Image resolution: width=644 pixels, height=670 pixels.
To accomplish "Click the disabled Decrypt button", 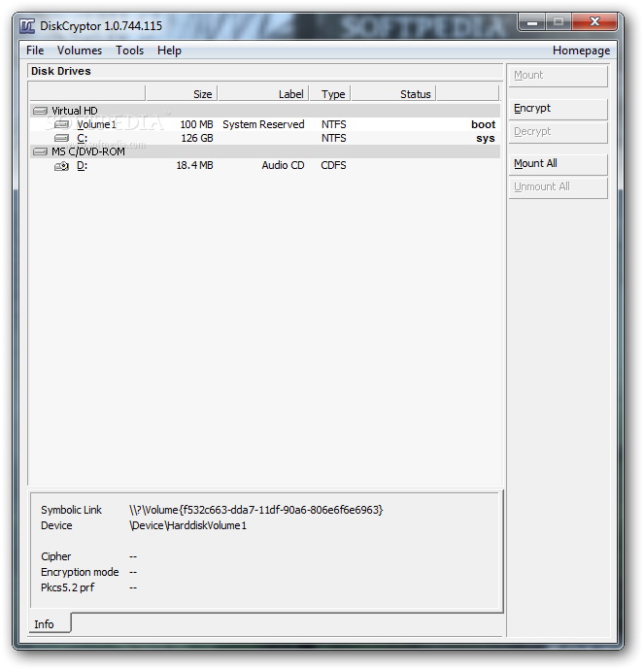I will point(559,132).
